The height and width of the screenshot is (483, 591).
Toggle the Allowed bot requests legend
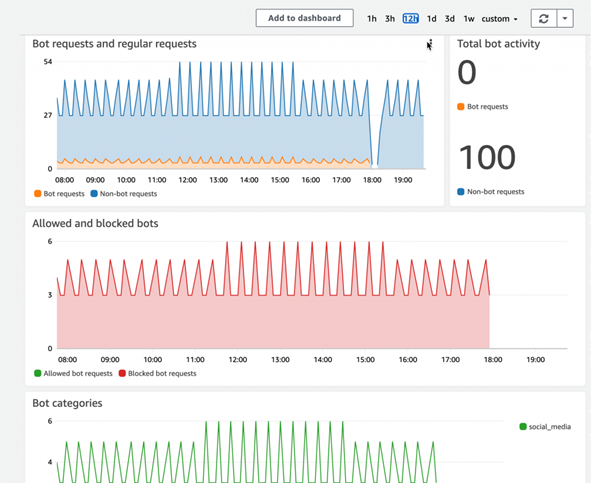[73, 373]
